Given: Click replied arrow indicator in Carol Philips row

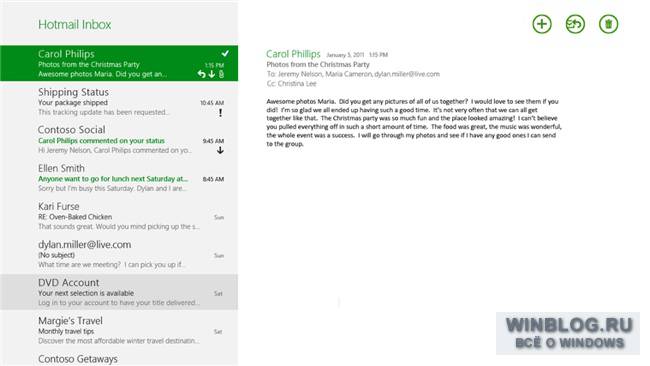Looking at the screenshot, I should point(201,74).
